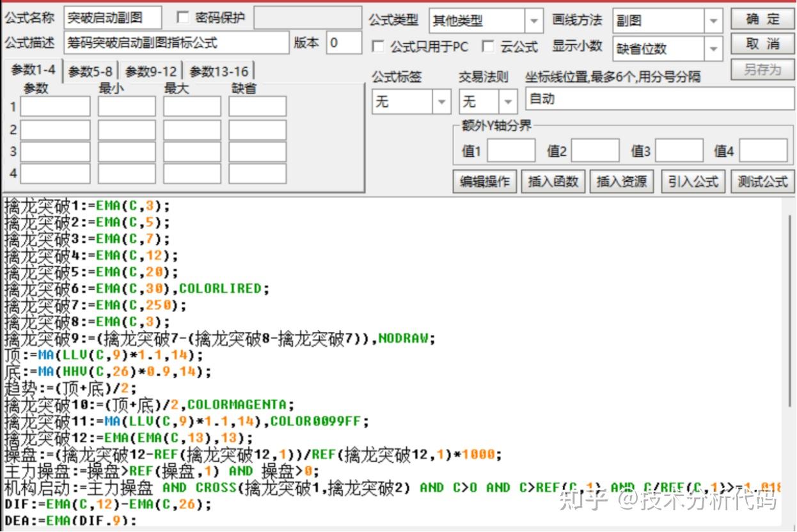Click code line DEA:=EMA(DIF,9)
Viewport: 797px width, 532px height.
tap(70, 520)
